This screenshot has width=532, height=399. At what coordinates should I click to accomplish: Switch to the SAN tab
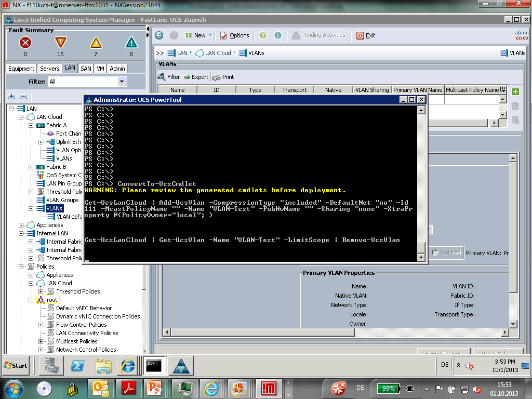86,69
